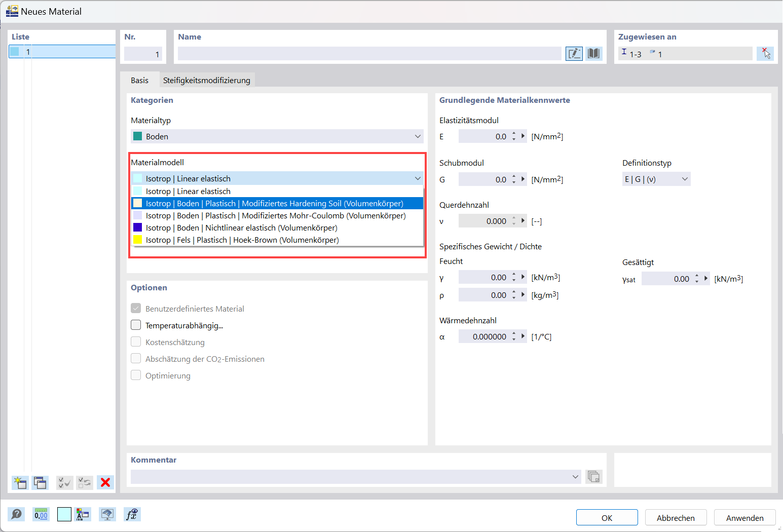Screen dimensions: 783x532
Task: Click the select-all checkmarks icon under Liste
Action: point(64,482)
